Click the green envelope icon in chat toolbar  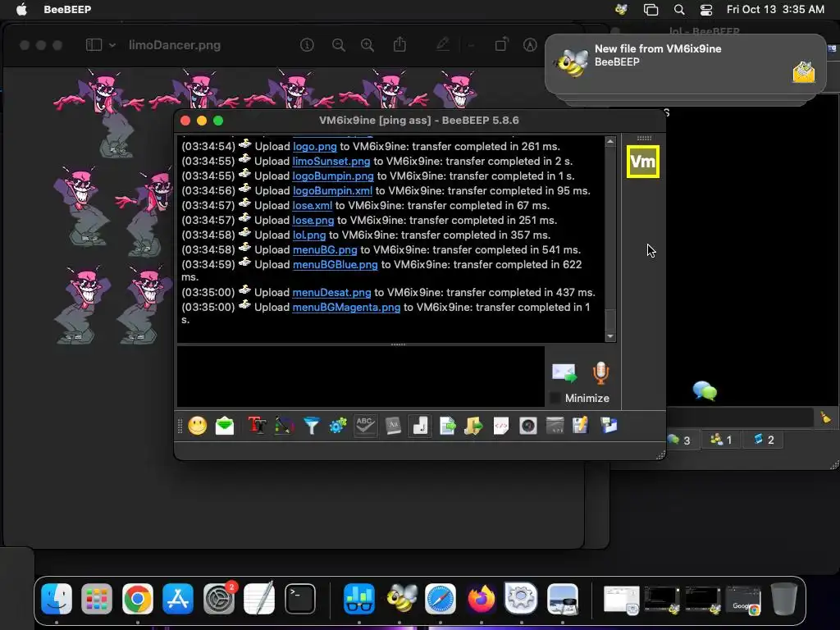(225, 426)
